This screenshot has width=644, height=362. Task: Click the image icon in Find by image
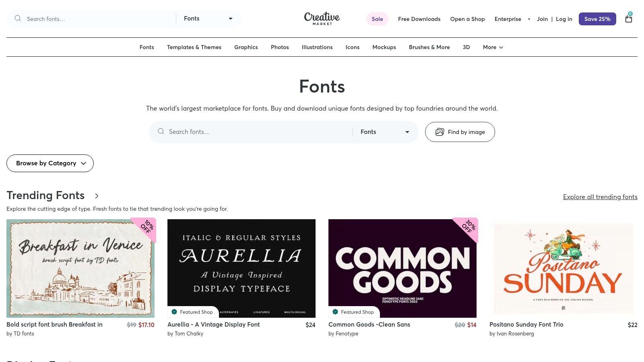440,132
